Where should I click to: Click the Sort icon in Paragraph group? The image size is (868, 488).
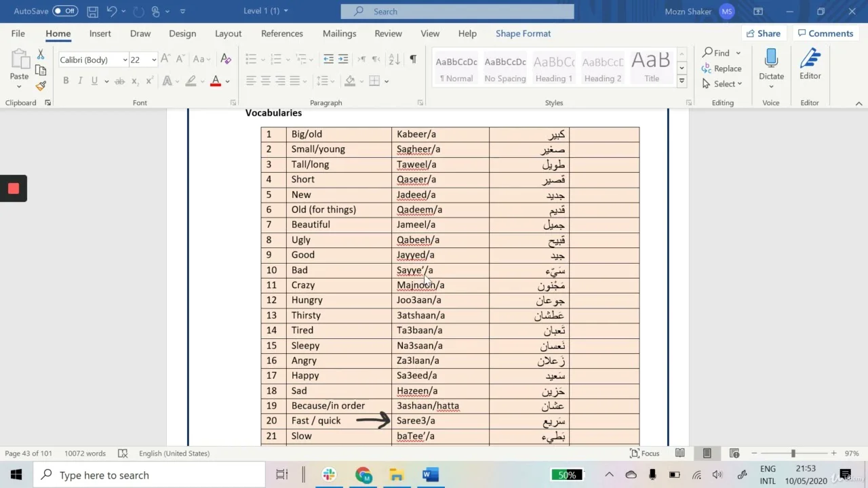pyautogui.click(x=394, y=60)
